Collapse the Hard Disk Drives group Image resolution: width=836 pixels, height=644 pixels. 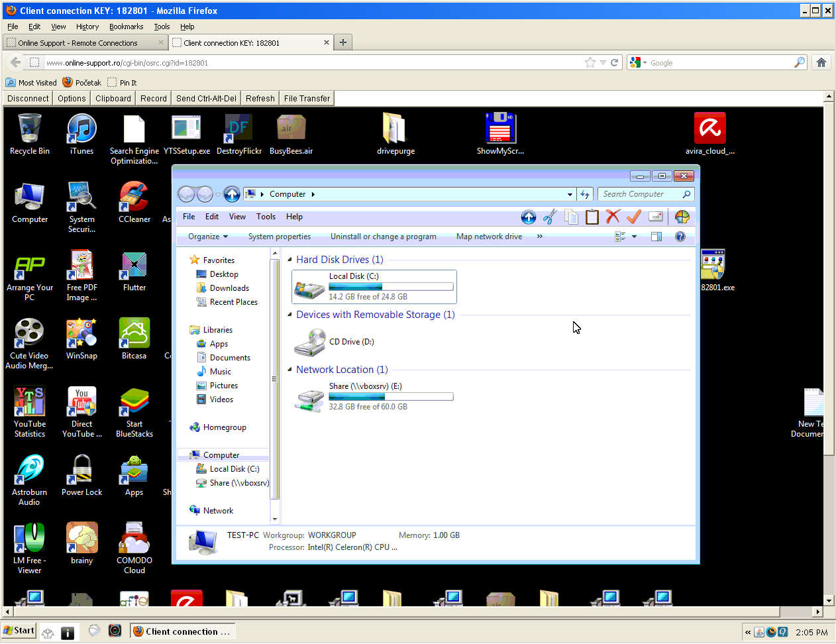point(290,260)
